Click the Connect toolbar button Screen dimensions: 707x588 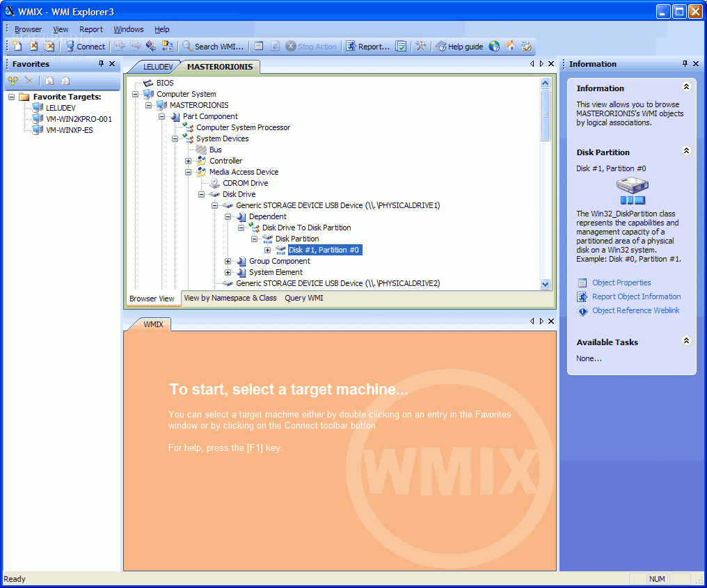[85, 47]
